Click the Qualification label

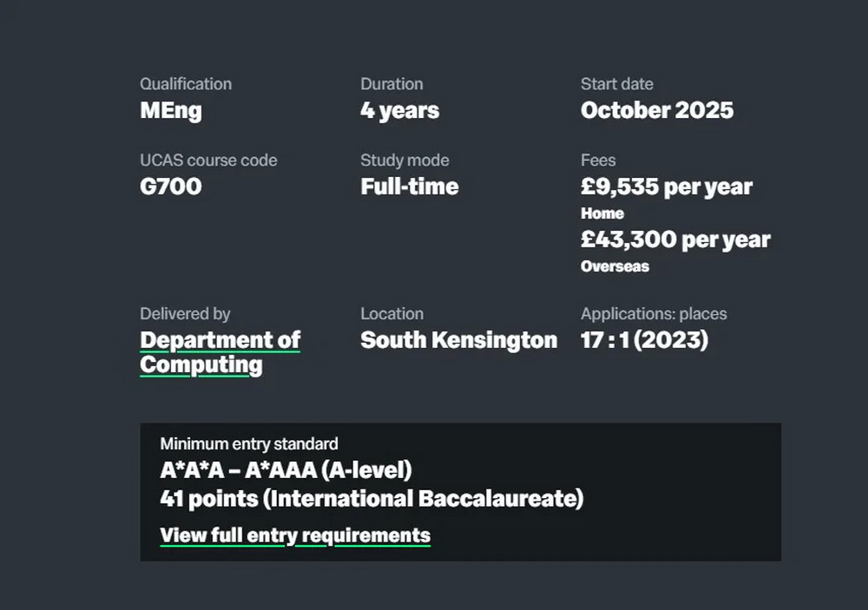186,84
